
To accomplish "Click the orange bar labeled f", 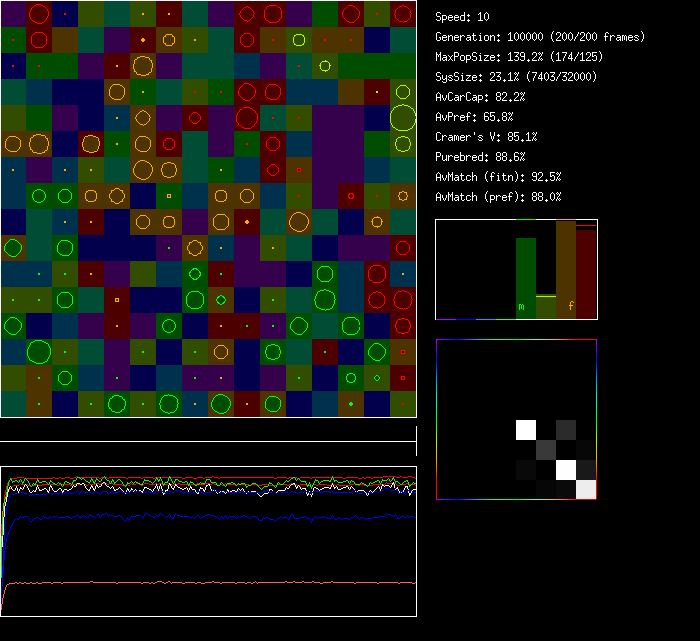I will click(565, 270).
